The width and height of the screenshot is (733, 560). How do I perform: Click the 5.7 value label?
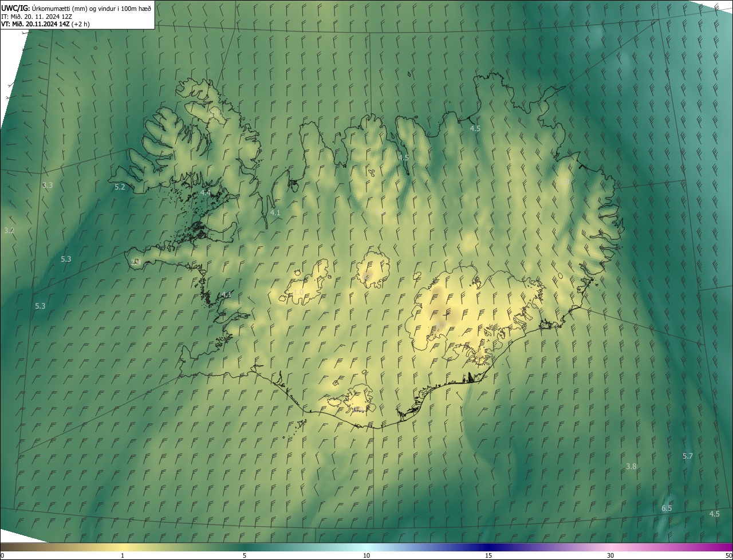coord(688,456)
